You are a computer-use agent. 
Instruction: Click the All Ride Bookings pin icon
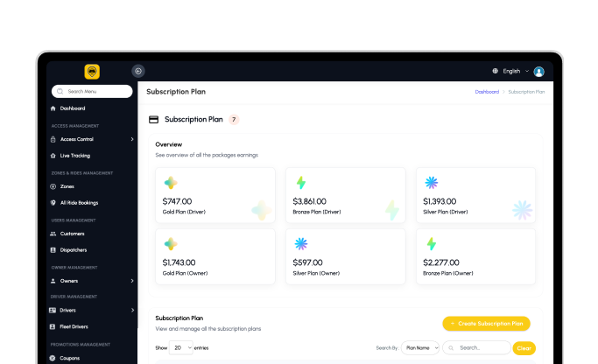tap(53, 203)
